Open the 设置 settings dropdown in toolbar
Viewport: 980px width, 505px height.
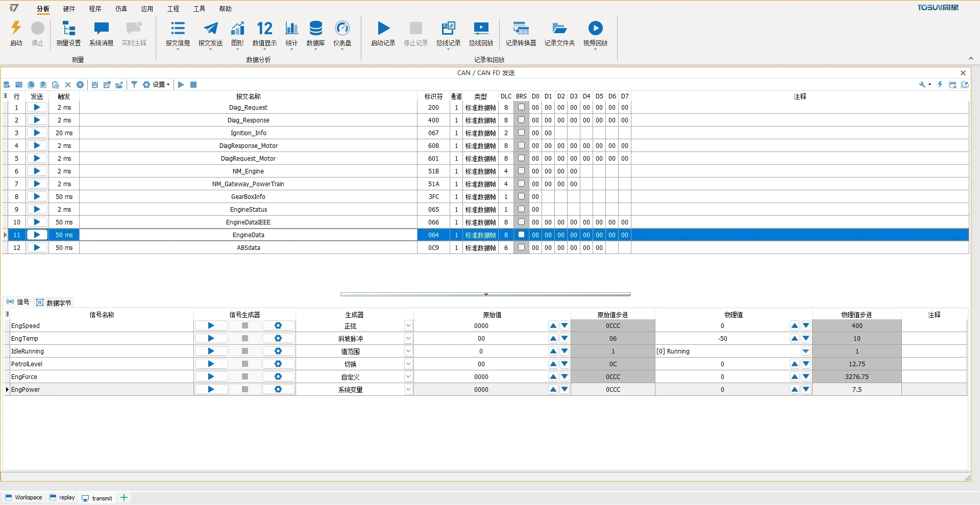point(156,85)
